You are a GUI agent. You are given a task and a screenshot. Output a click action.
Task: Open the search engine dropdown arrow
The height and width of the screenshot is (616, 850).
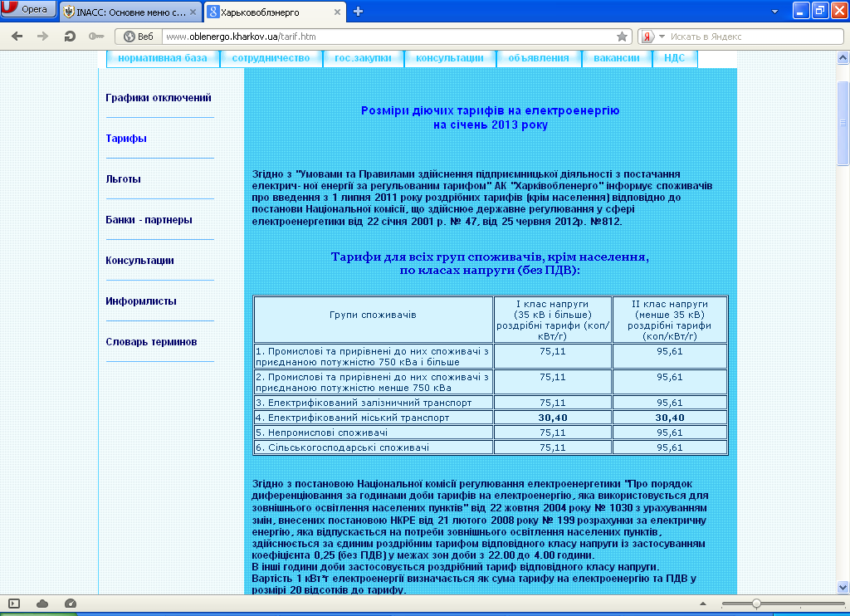click(662, 37)
